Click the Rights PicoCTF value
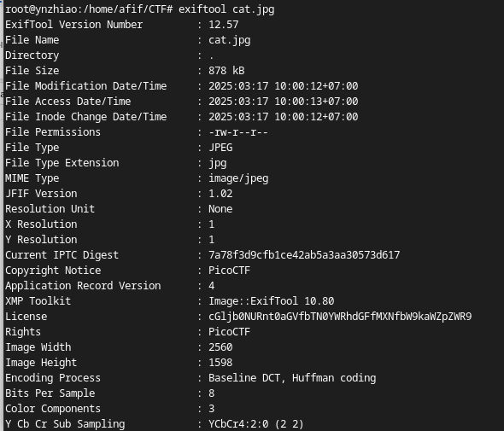Viewport: 504px width, 431px height. point(229,332)
